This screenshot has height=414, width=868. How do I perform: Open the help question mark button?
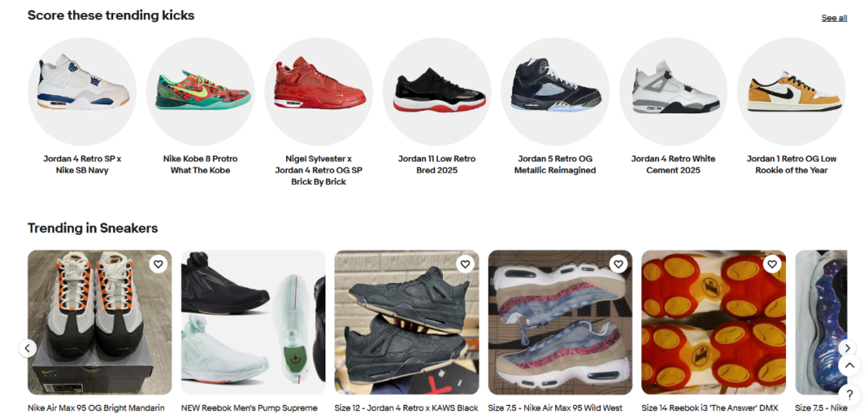[850, 394]
